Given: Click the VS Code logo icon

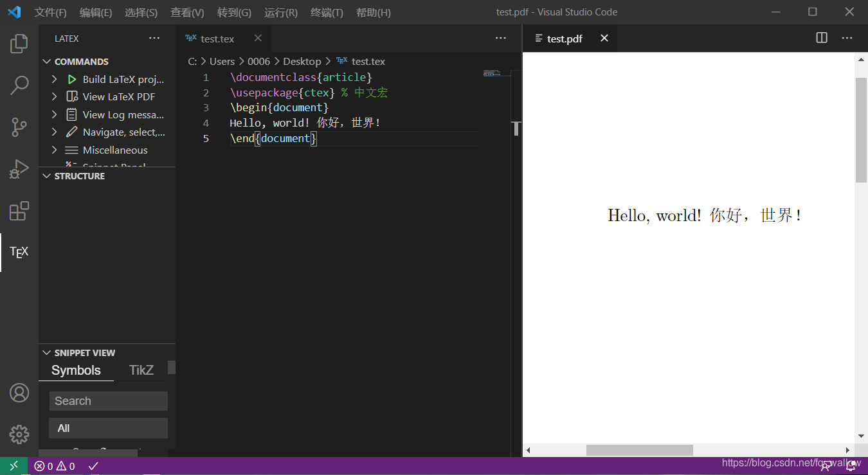Looking at the screenshot, I should pyautogui.click(x=14, y=12).
